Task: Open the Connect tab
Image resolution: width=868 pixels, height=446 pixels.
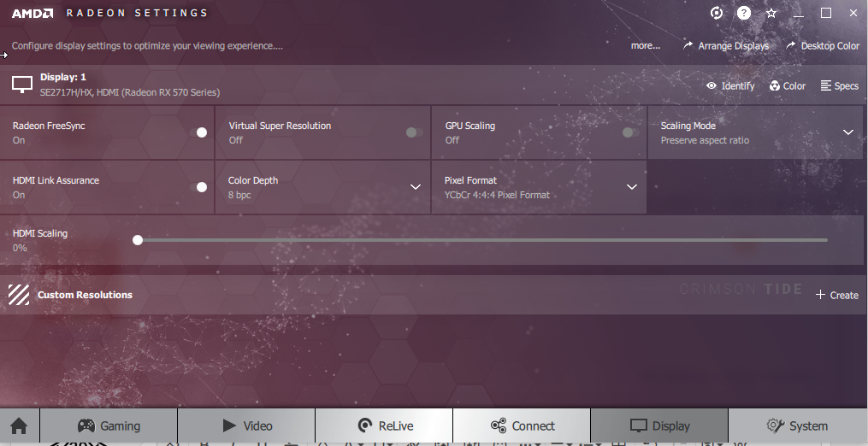Action: (x=522, y=426)
